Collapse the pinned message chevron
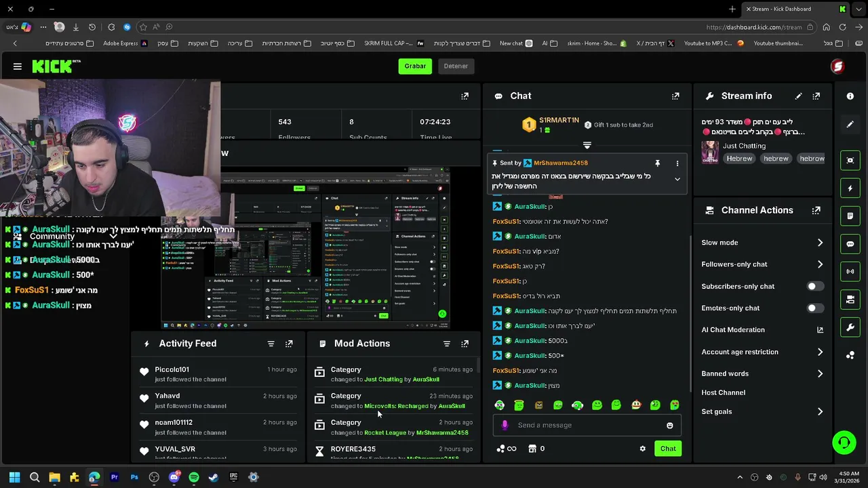The width and height of the screenshot is (868, 488). coord(677,180)
